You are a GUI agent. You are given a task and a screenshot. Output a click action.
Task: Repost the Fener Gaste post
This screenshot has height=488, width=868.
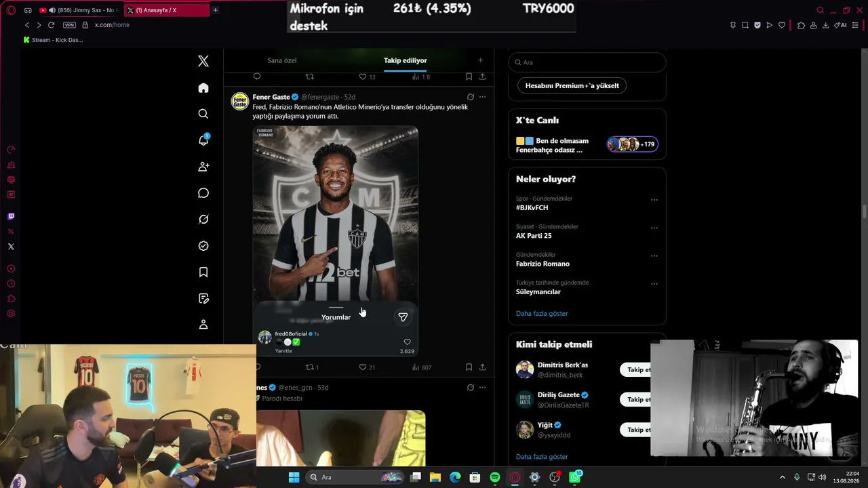click(x=310, y=367)
